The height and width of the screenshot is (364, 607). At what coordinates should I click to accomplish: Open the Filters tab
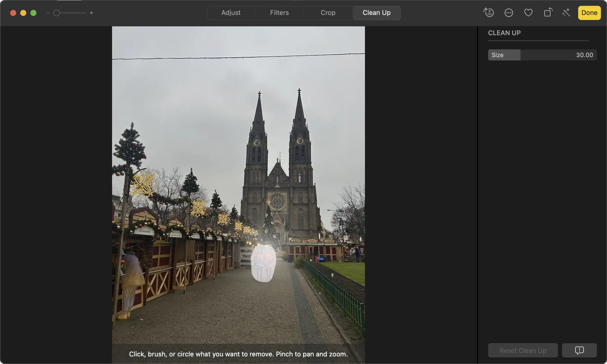click(279, 13)
